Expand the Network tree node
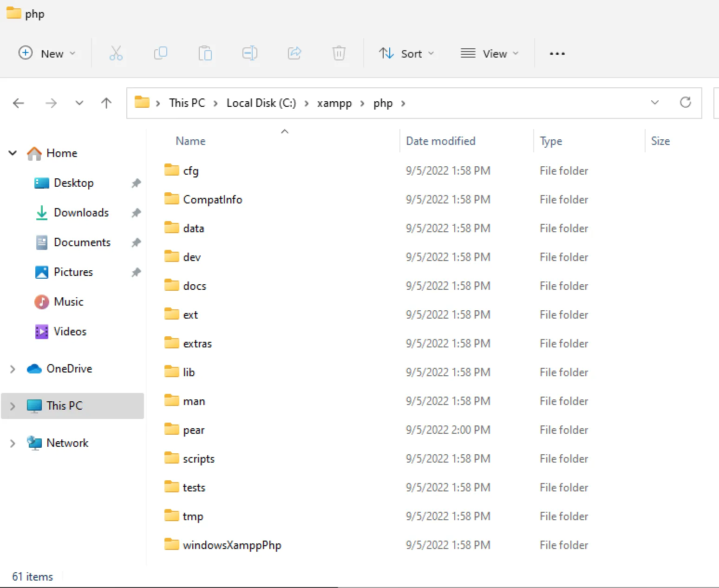 pos(13,443)
